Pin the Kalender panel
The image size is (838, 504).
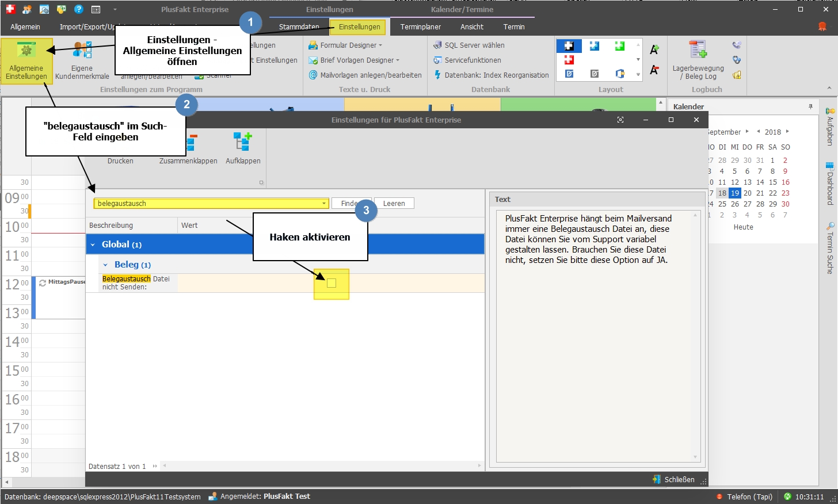810,106
